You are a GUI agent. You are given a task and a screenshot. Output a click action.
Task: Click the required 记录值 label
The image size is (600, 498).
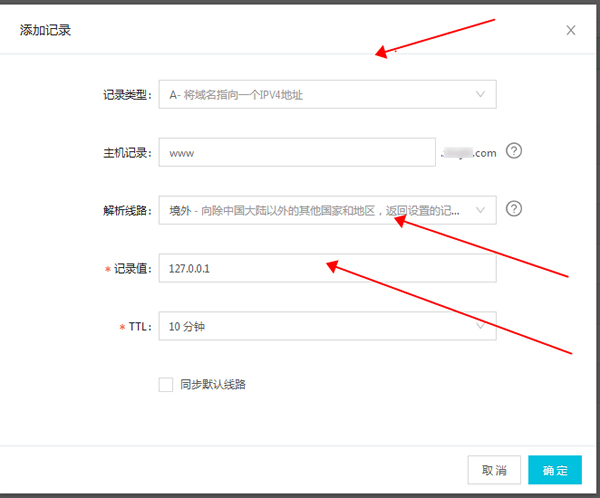point(131,268)
